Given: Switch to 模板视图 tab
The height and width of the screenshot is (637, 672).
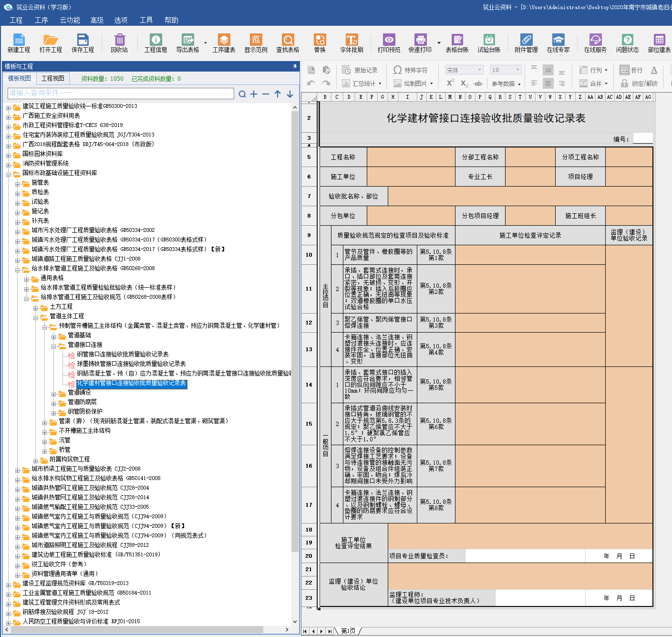Looking at the screenshot, I should pyautogui.click(x=20, y=78).
